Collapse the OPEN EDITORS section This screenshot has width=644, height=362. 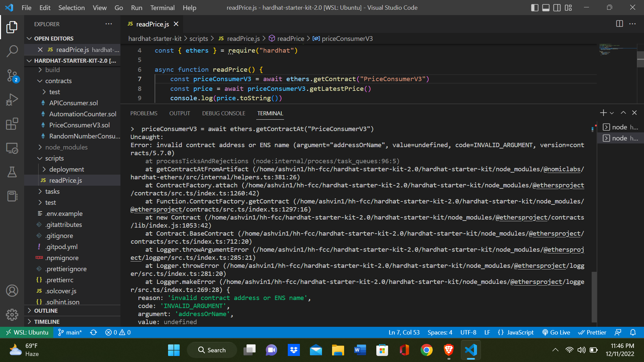click(72, 39)
